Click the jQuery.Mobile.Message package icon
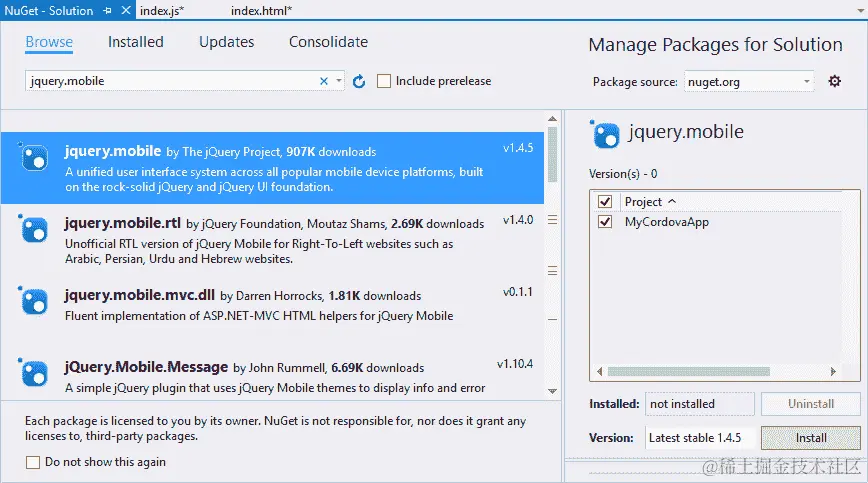Screen dimensions: 868x483 click(34, 372)
